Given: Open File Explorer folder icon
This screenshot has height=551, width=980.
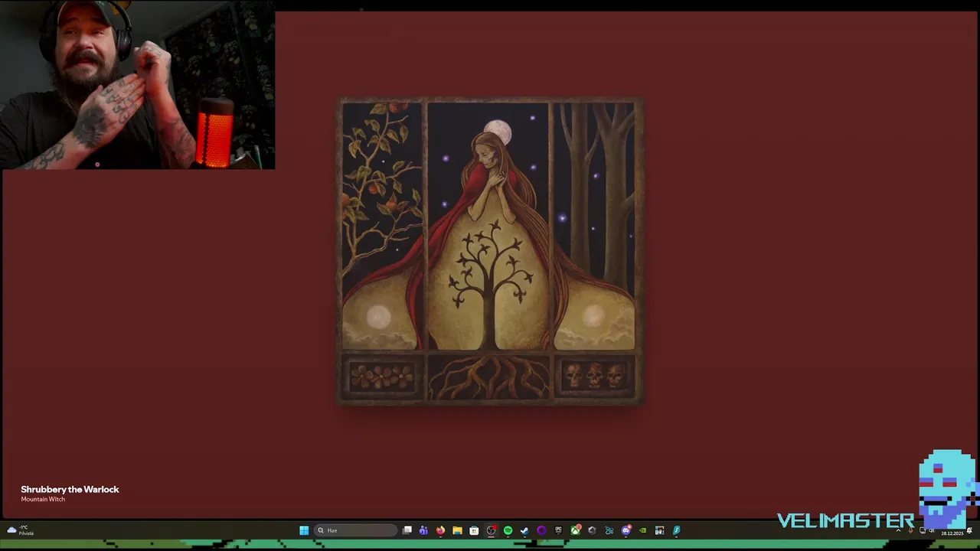Looking at the screenshot, I should click(457, 530).
